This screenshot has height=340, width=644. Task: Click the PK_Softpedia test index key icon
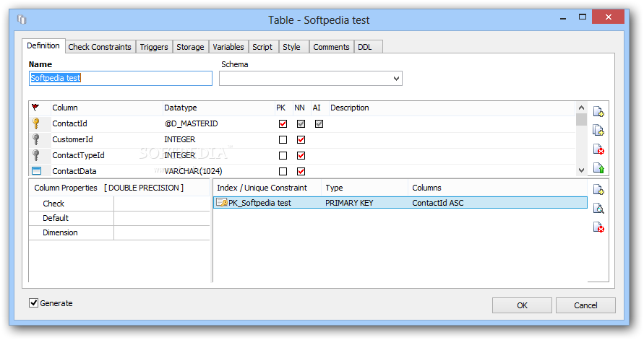pos(222,203)
